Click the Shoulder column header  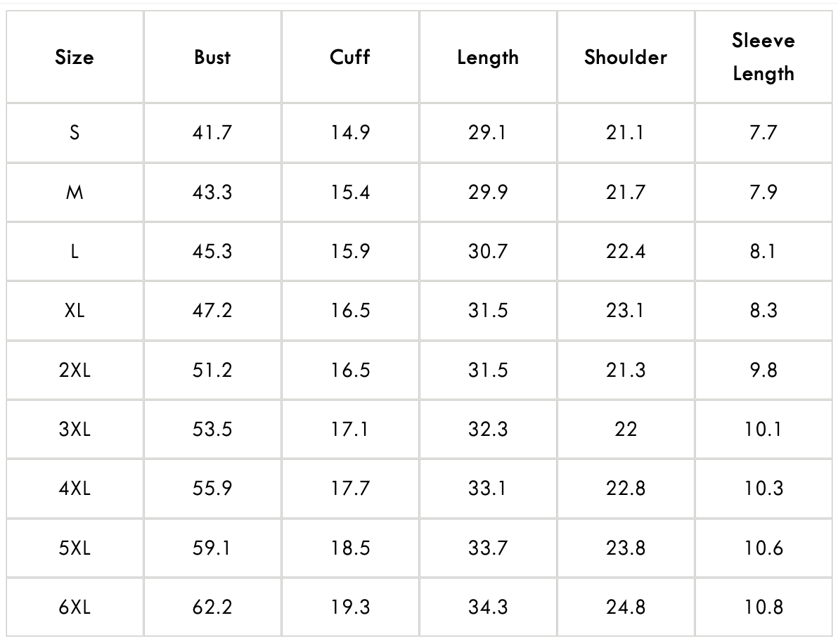626,57
